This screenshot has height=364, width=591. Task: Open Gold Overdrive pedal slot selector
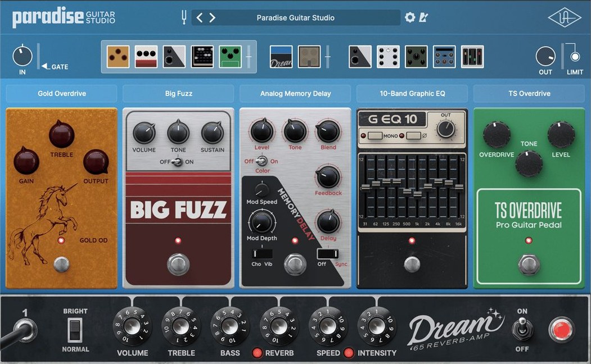pyautogui.click(x=62, y=93)
